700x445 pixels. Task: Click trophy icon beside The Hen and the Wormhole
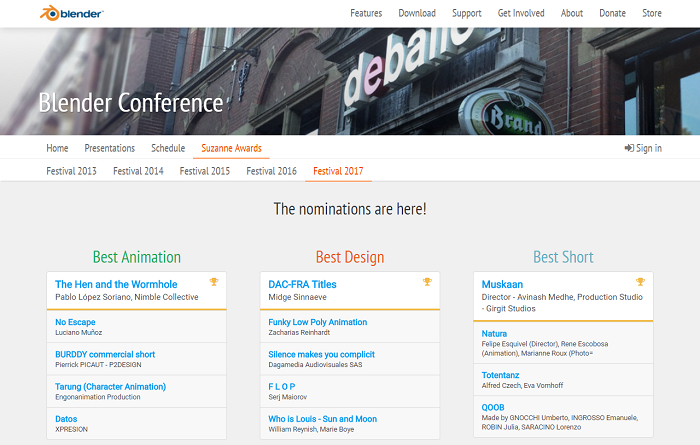(214, 282)
